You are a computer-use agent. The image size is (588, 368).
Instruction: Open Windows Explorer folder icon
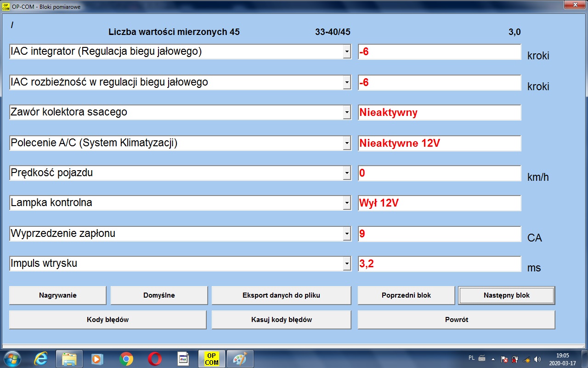coord(69,358)
